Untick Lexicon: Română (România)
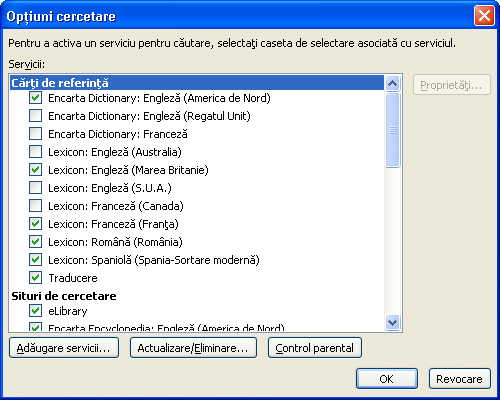The height and width of the screenshot is (400, 500). point(35,242)
